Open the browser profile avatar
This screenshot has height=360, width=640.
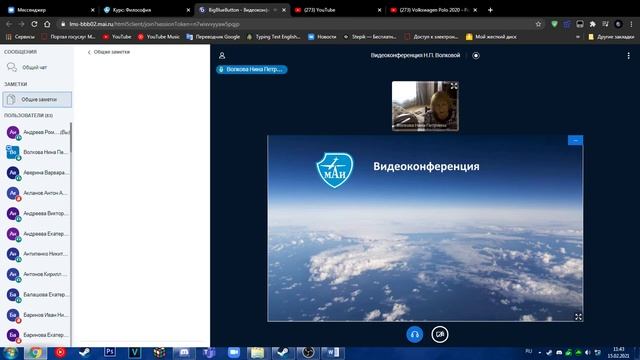pyautogui.click(x=618, y=24)
